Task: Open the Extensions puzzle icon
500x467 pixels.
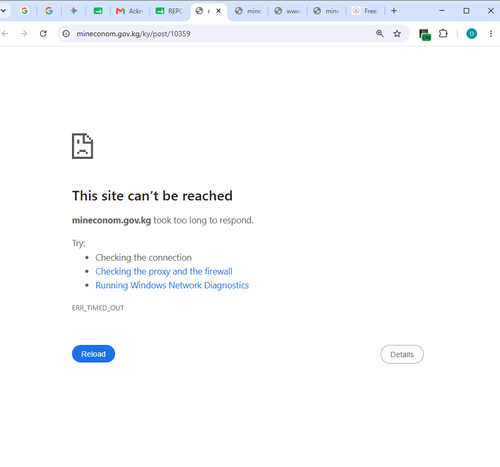Action: point(443,33)
